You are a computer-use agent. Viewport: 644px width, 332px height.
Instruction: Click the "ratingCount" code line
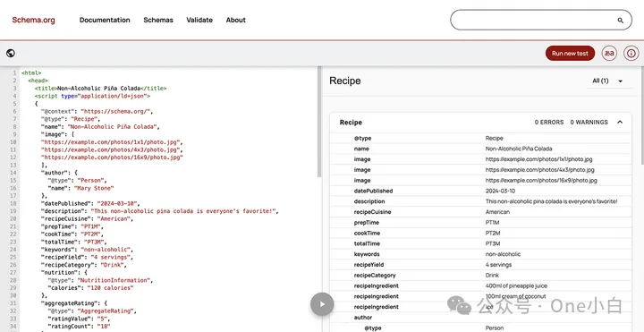[79, 327]
